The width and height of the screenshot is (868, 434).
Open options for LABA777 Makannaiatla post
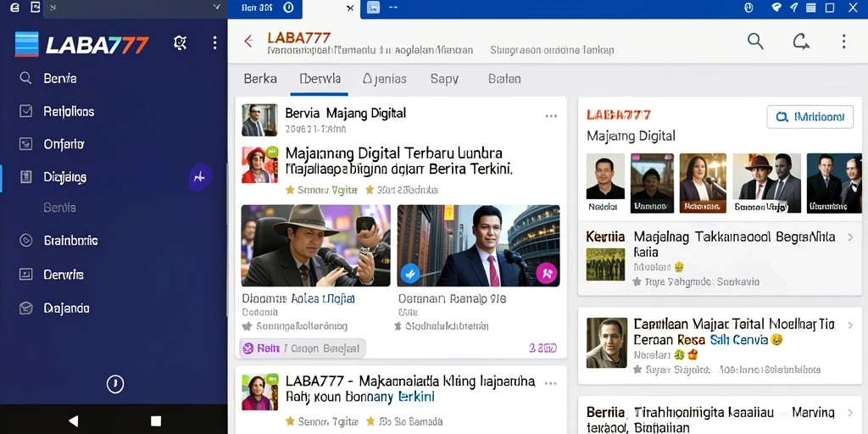pyautogui.click(x=551, y=383)
